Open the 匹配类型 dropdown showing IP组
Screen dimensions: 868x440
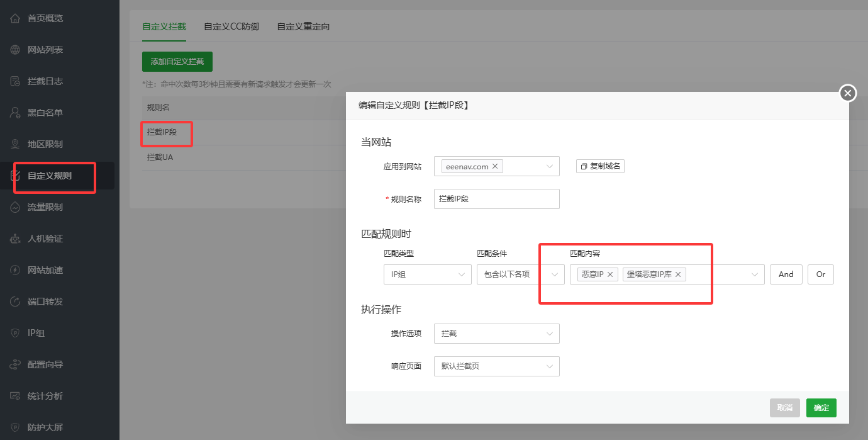428,274
